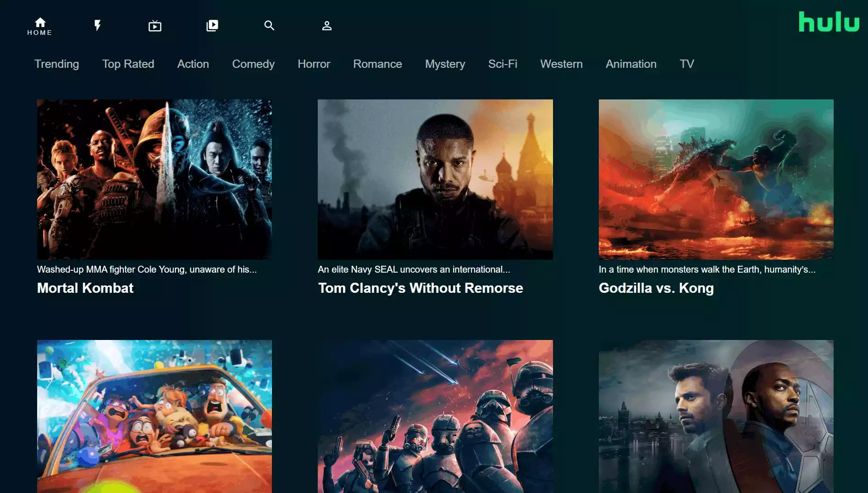Open Tom Clancy's Without Remorse poster
This screenshot has width=868, height=493.
(435, 179)
